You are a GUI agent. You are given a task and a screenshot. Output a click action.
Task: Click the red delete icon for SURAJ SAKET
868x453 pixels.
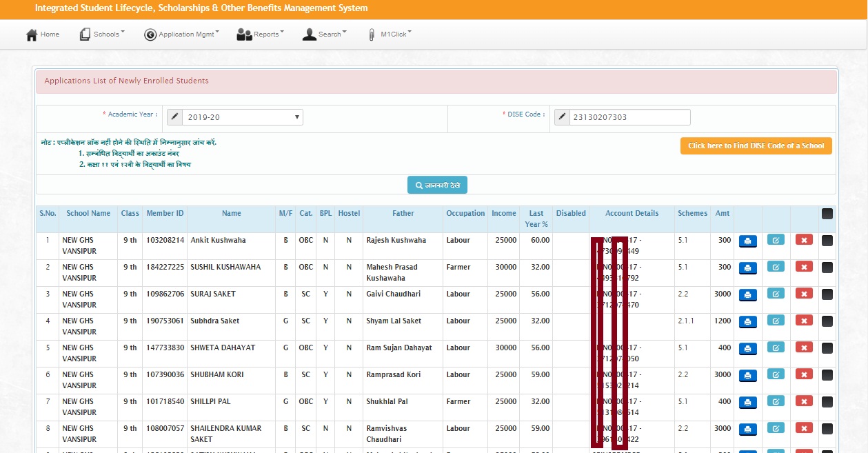(x=804, y=294)
